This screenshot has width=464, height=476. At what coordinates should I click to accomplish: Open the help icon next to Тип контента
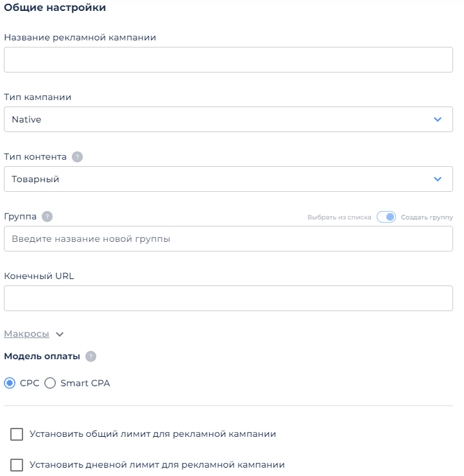(77, 157)
